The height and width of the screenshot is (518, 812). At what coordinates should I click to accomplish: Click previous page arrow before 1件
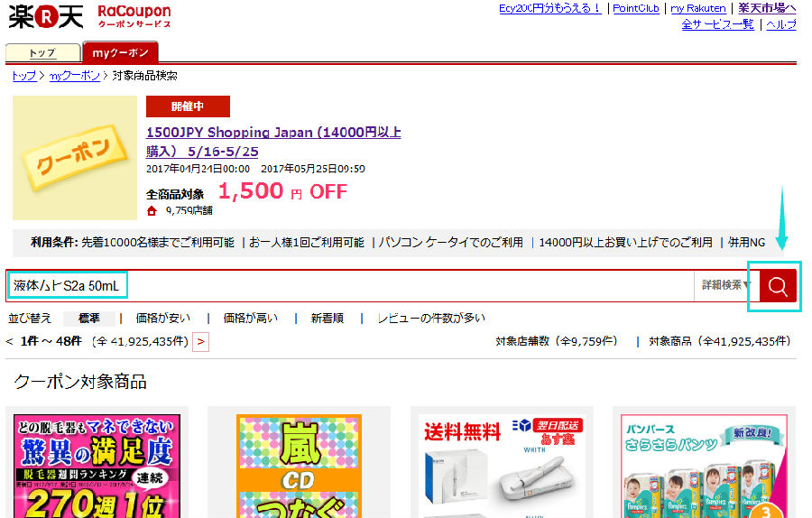click(9, 341)
